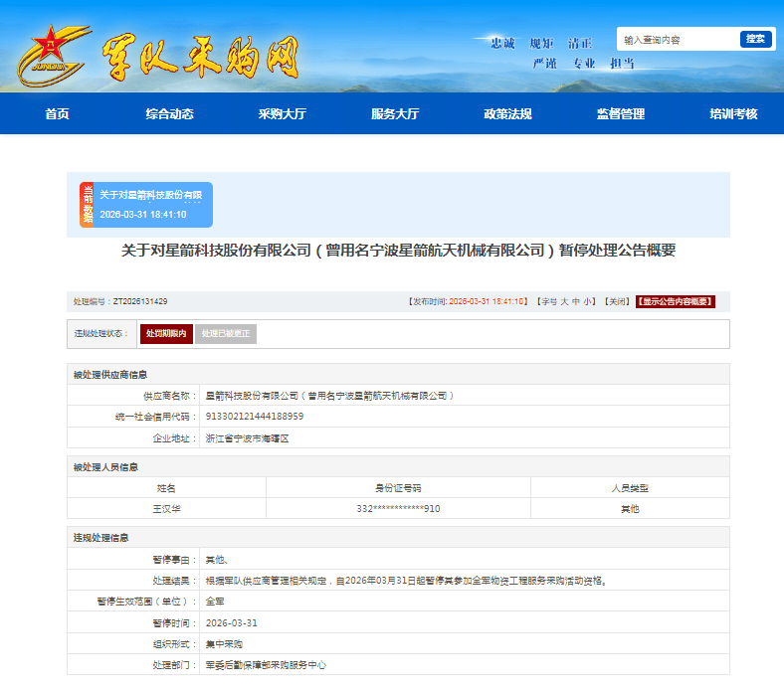Click the 军队采购网 calligraphy site title
The height and width of the screenshot is (693, 784).
point(199,58)
